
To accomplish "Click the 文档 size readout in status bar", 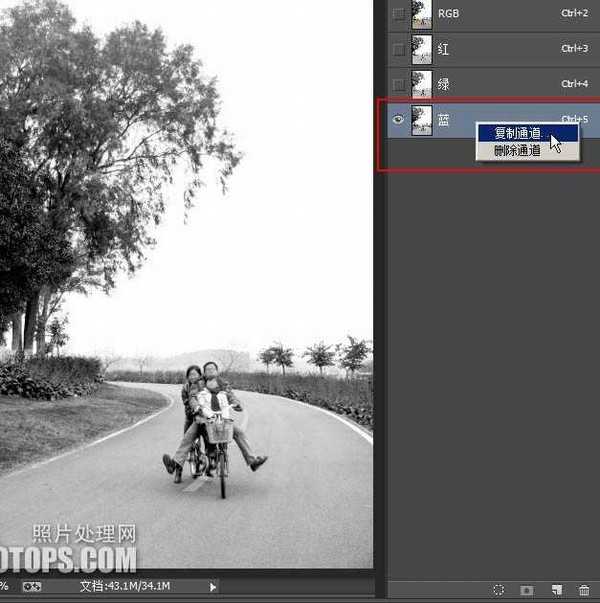I will tap(124, 586).
